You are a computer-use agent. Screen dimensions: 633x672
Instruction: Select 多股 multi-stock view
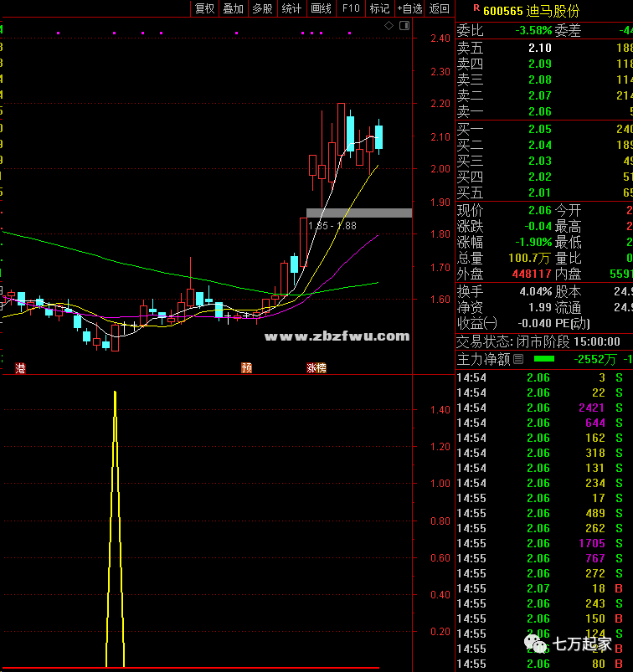(x=262, y=8)
